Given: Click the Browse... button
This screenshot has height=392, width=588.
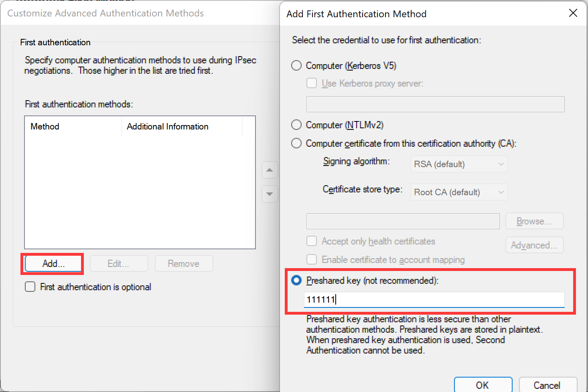Looking at the screenshot, I should pyautogui.click(x=534, y=221).
